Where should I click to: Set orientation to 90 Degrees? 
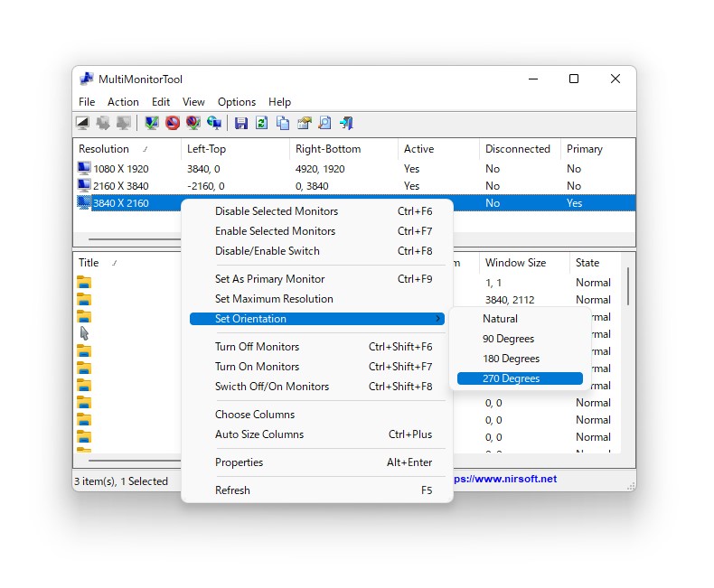(x=520, y=339)
